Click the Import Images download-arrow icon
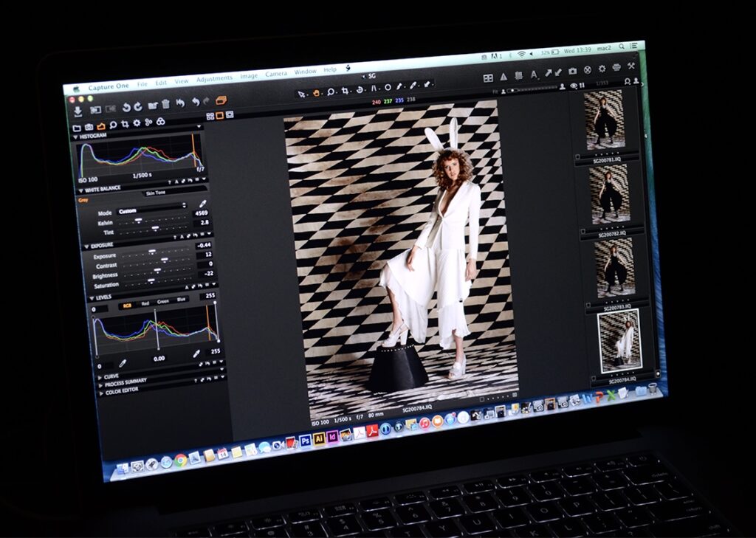This screenshot has height=538, width=756. (x=78, y=111)
